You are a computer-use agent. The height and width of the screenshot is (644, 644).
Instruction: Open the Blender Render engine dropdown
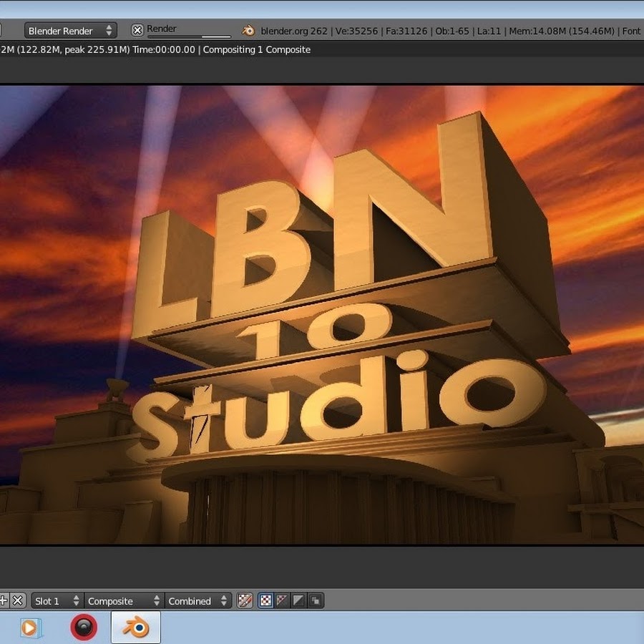pos(71,31)
